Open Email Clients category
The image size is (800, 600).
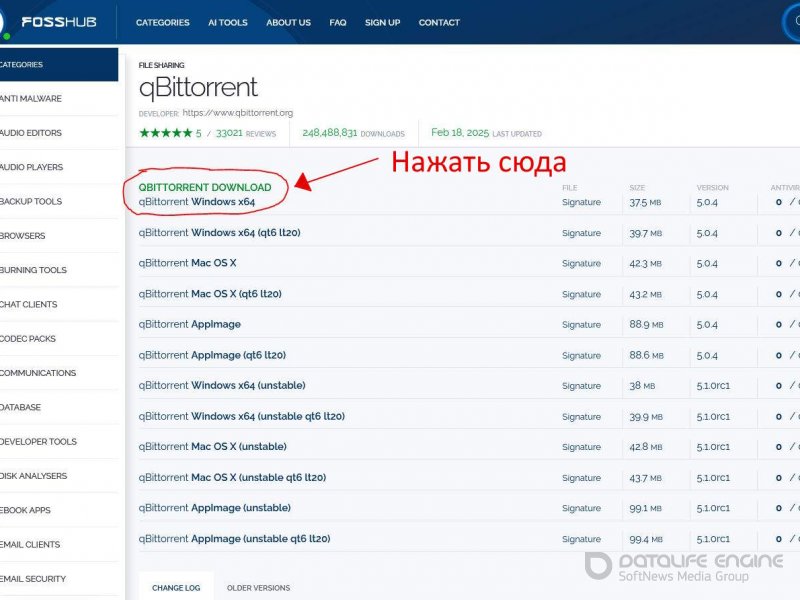30,544
